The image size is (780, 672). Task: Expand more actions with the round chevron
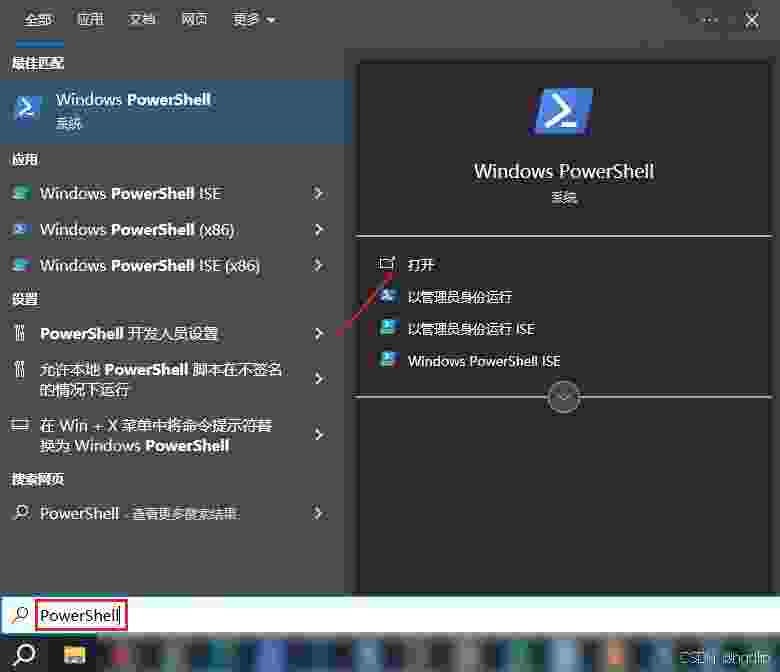(x=564, y=396)
